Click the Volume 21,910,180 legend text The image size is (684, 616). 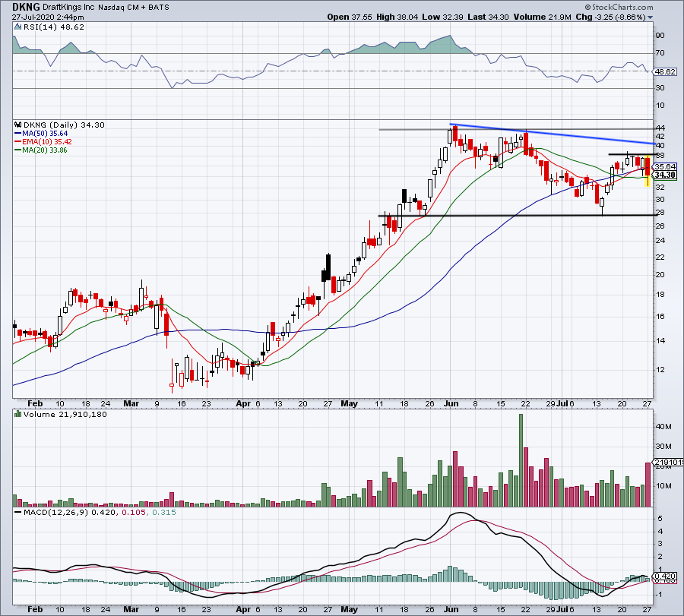click(65, 414)
